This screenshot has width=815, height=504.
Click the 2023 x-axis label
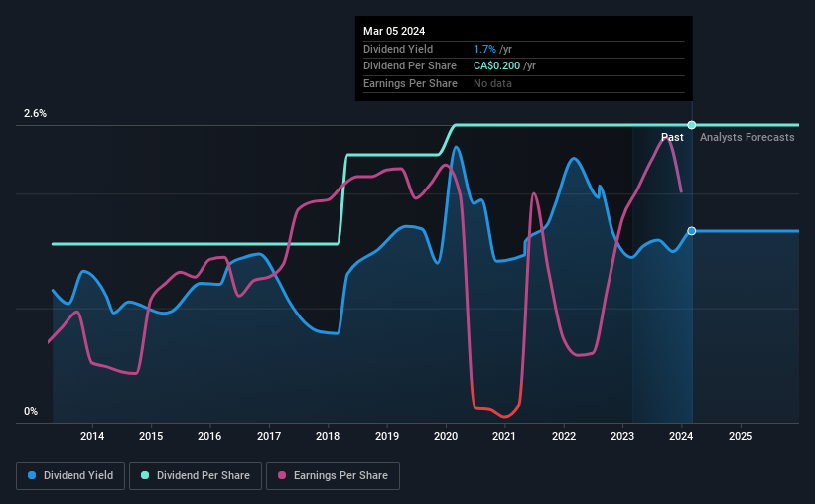[622, 436]
